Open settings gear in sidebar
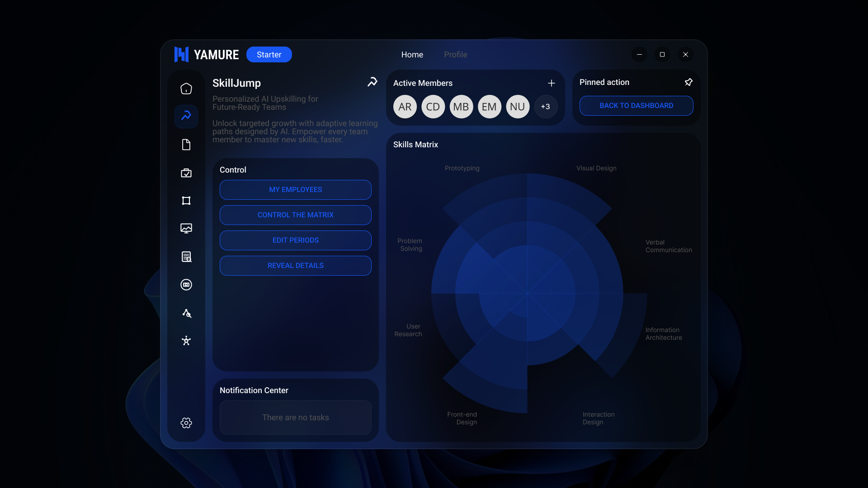Screen dimensions: 868x488 click(186, 423)
